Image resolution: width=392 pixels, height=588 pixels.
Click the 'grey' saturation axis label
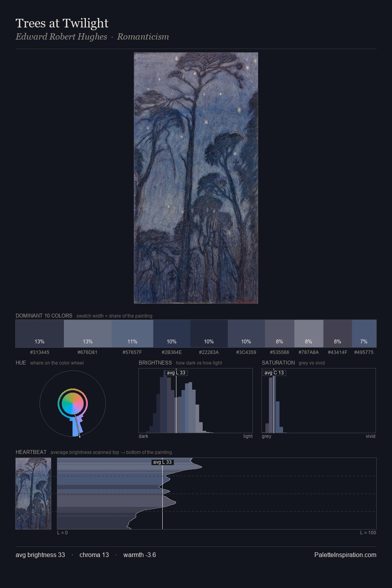267,436
